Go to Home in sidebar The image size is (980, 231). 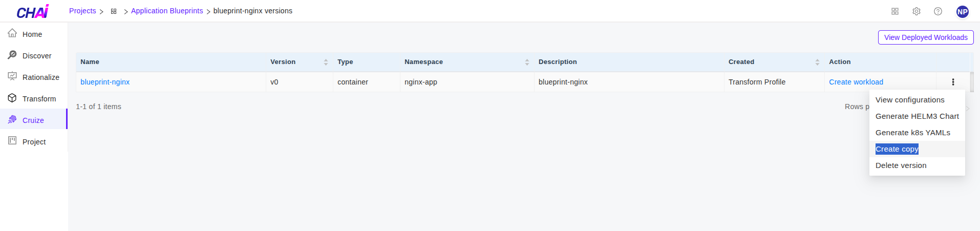click(32, 34)
